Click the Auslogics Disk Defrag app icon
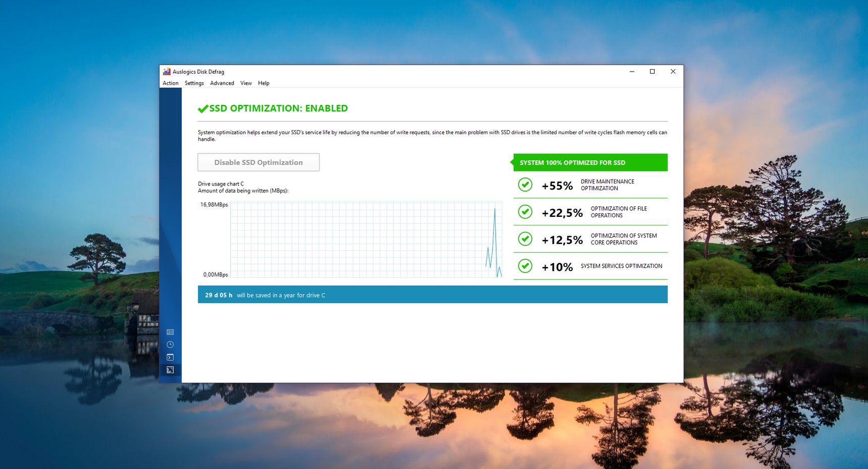The image size is (868, 469). click(x=167, y=72)
